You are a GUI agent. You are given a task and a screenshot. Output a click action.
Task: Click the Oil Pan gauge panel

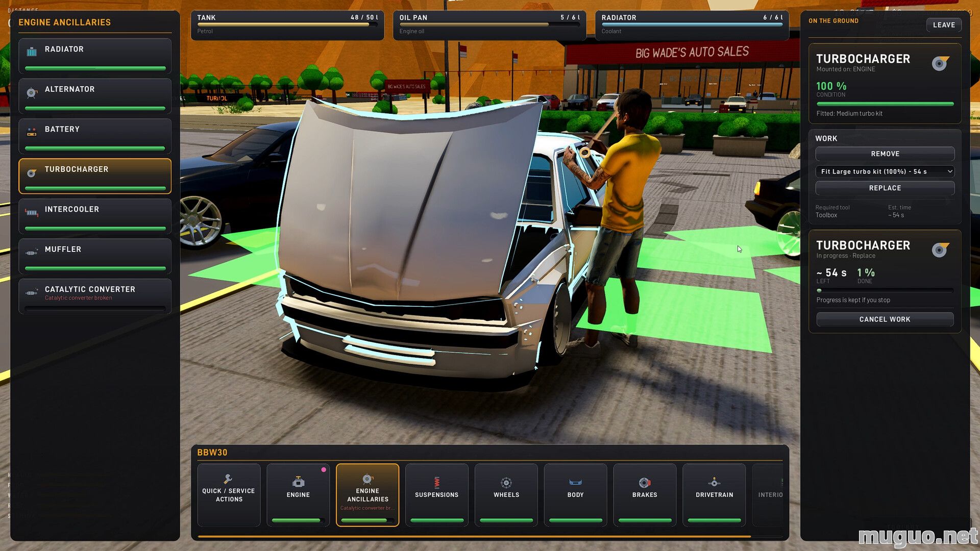click(x=489, y=24)
